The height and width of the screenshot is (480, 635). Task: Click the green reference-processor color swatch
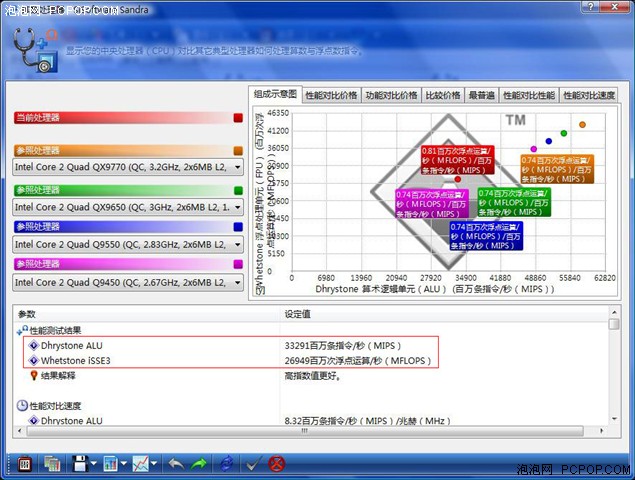click(238, 190)
